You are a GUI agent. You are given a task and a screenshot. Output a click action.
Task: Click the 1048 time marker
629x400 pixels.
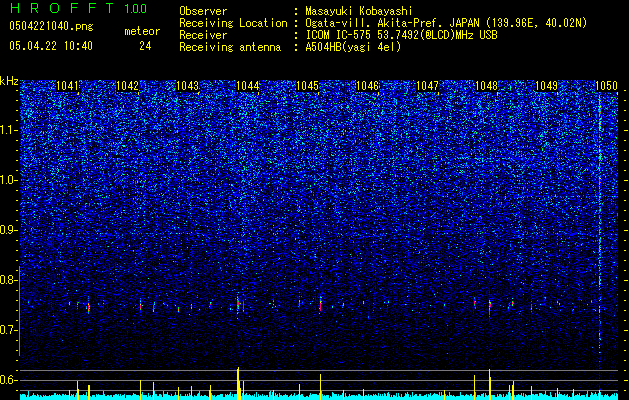486,86
